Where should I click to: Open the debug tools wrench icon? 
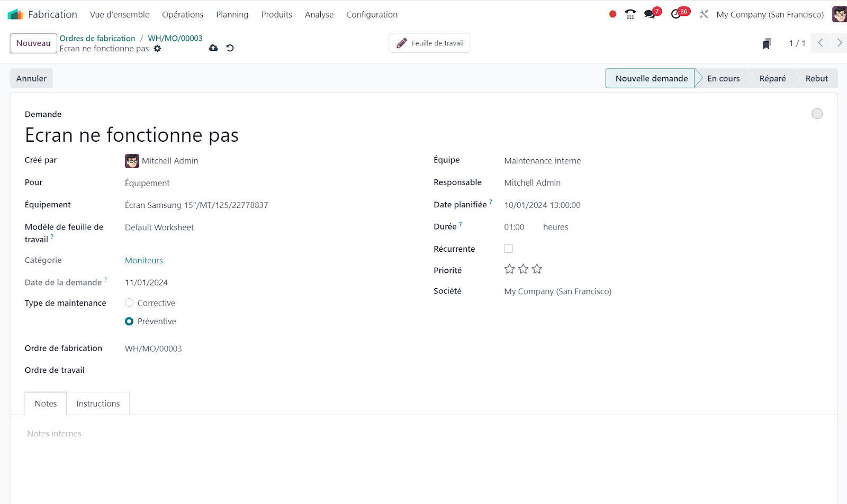704,14
